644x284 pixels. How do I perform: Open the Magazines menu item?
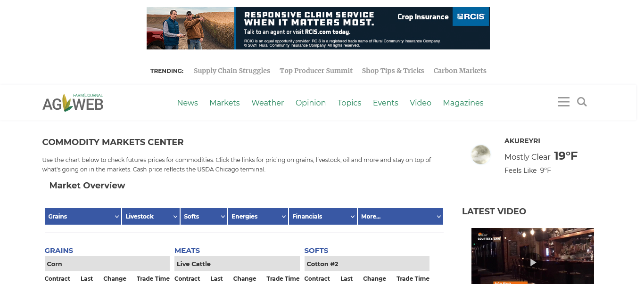[463, 103]
